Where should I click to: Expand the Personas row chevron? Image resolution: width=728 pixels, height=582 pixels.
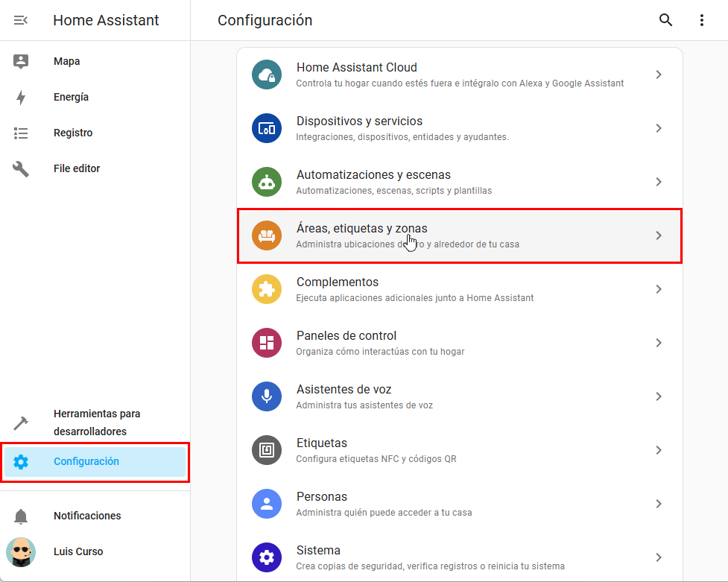point(658,504)
